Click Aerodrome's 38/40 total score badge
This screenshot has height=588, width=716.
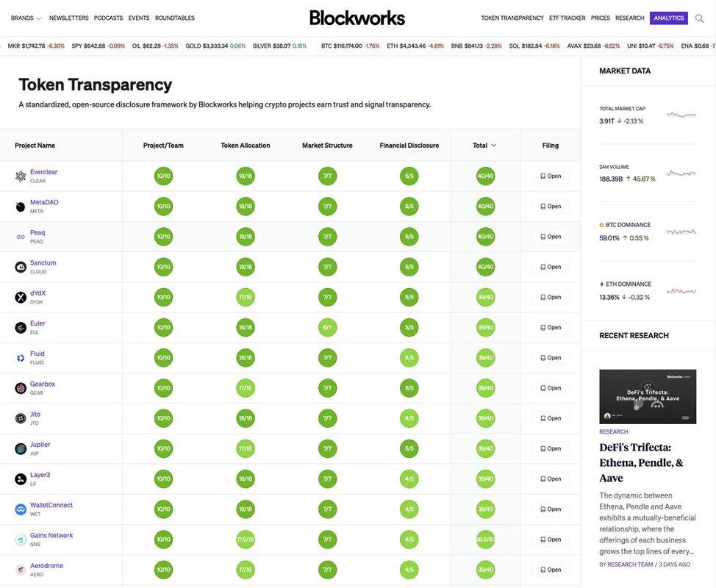[x=485, y=570]
